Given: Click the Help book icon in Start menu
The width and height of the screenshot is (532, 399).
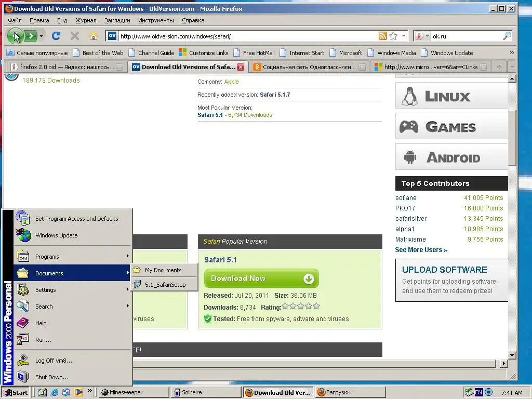Looking at the screenshot, I should (23, 323).
